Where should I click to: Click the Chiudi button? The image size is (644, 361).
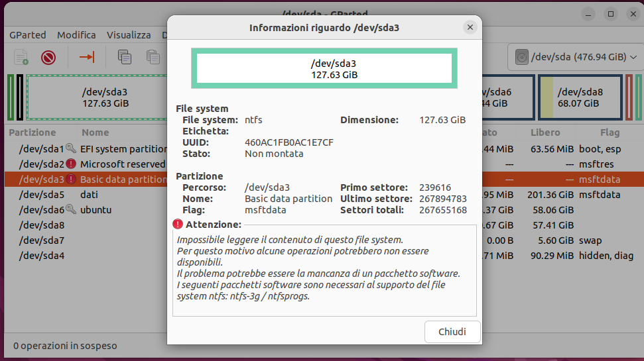[452, 331]
